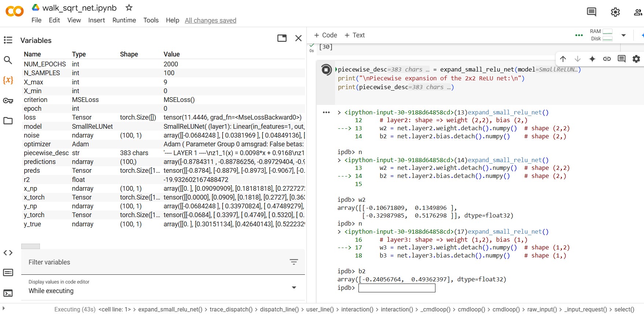Click the model SmallReLUNet type cell

pos(92,127)
